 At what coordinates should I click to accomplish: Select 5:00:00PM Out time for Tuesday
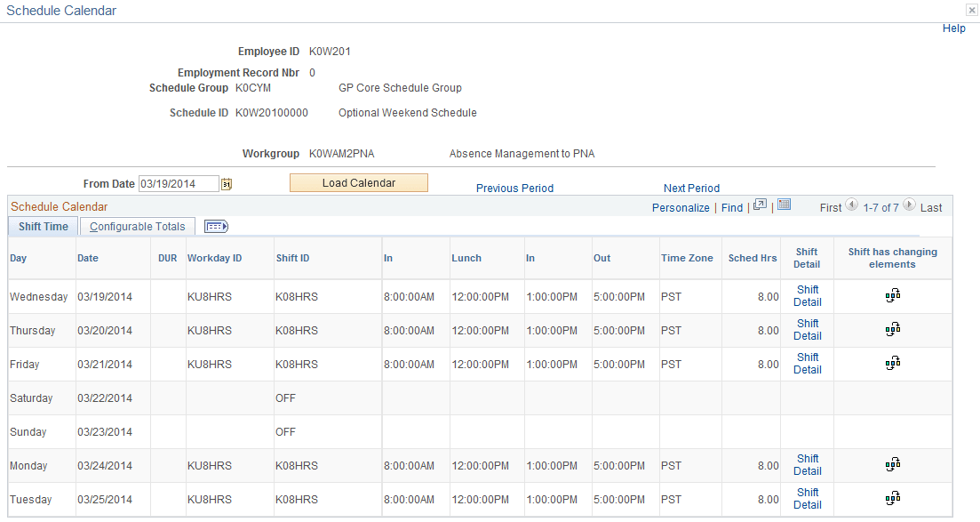pyautogui.click(x=619, y=500)
